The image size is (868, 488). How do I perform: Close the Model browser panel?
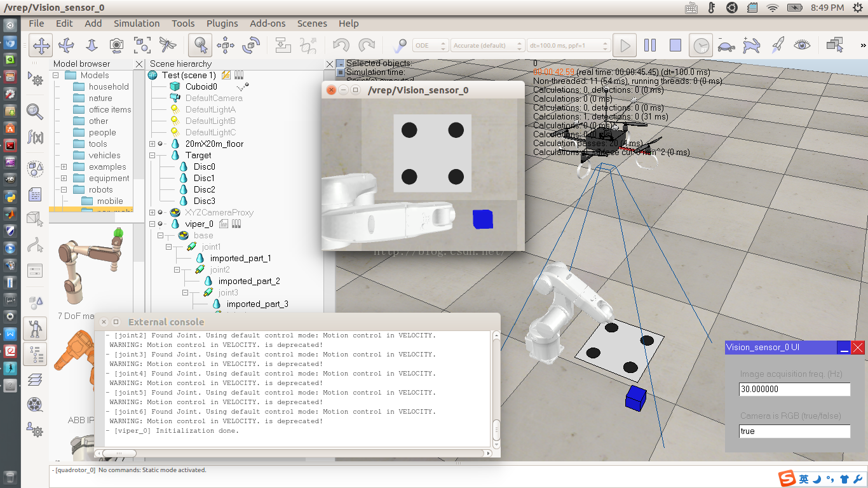coord(139,64)
